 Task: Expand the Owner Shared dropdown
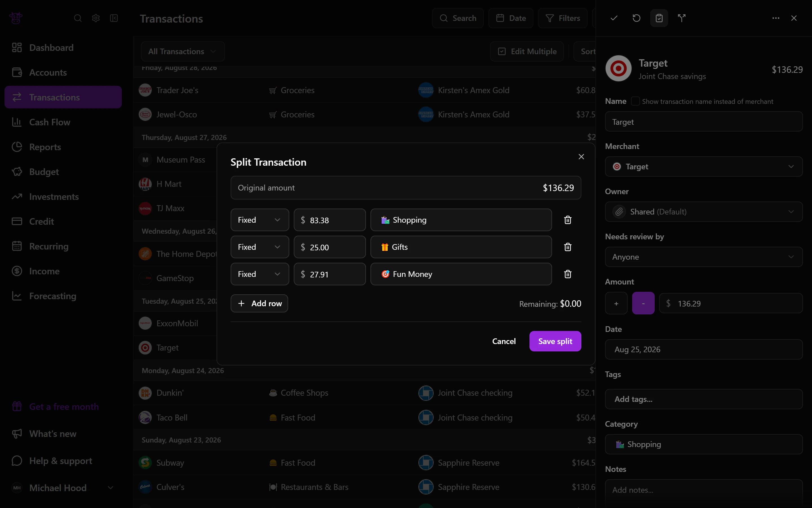tap(704, 212)
